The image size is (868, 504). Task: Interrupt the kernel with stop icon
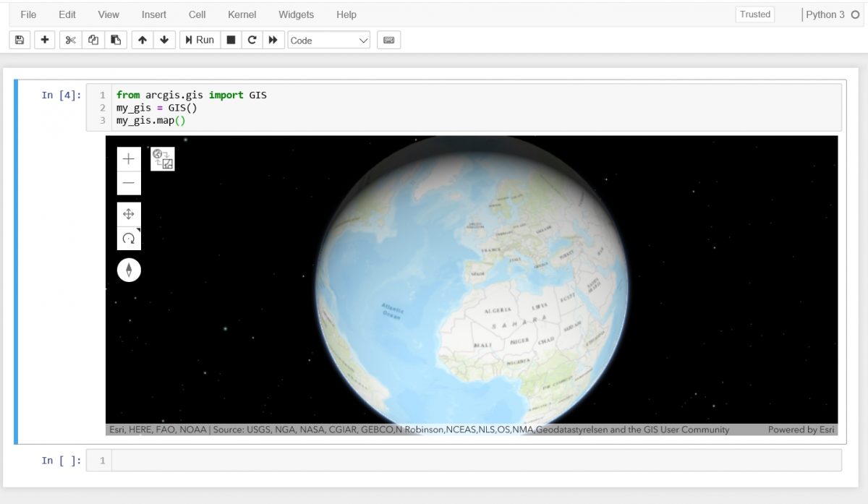(x=231, y=40)
